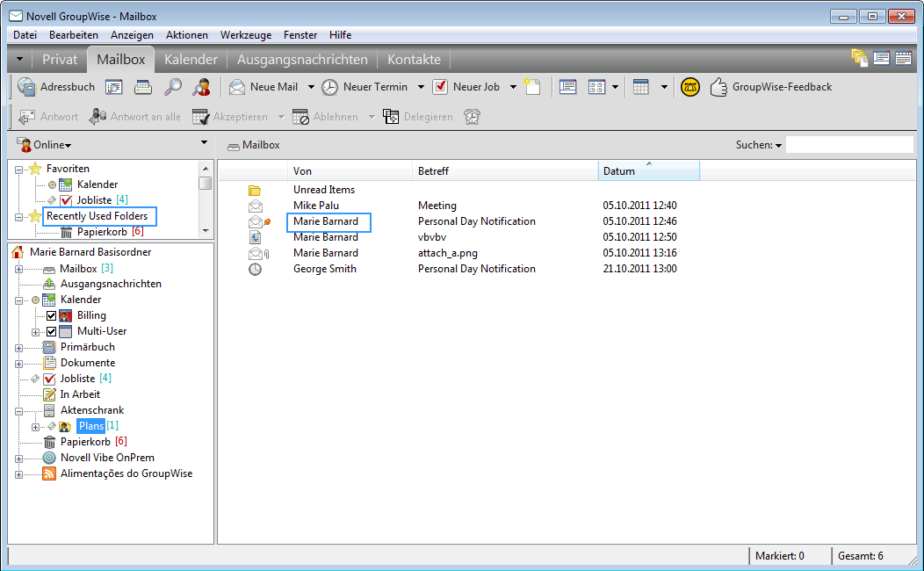Viewport: 924px width, 571px height.
Task: Collapse the Aktenschrank folder node
Action: (18, 411)
